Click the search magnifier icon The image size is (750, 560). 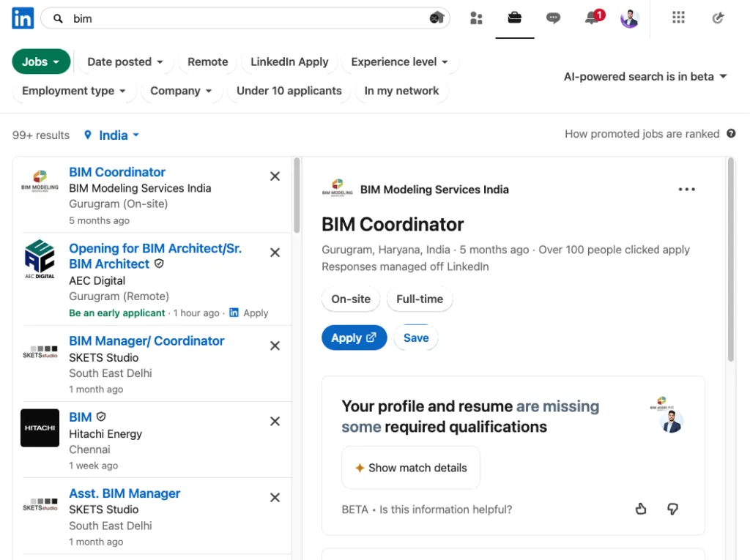[x=58, y=18]
